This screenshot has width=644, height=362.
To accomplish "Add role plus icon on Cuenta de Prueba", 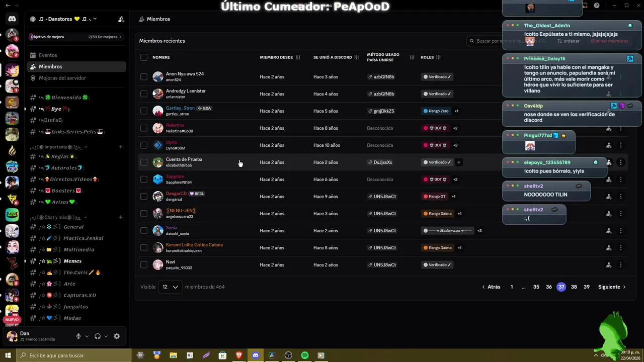I will 459,162.
